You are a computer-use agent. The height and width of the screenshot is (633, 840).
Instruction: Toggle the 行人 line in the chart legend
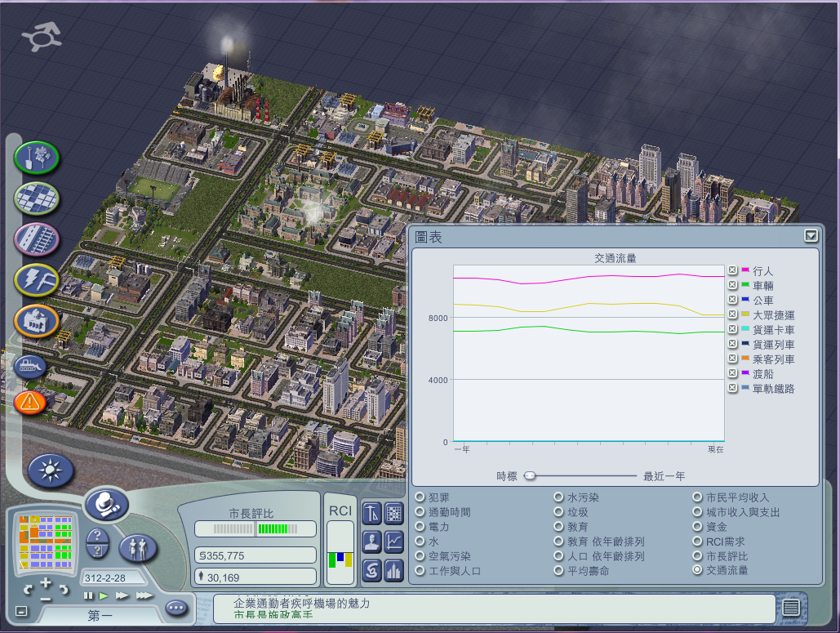click(x=733, y=270)
